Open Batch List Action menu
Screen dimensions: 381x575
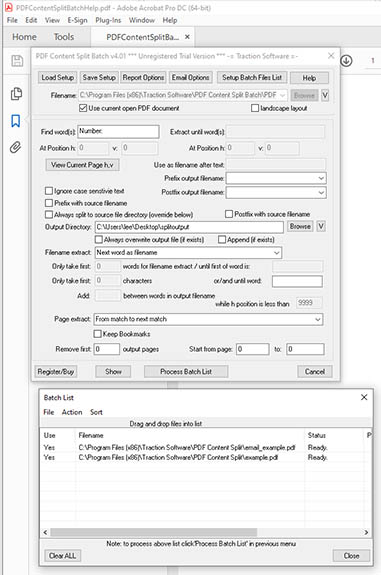coord(72,412)
